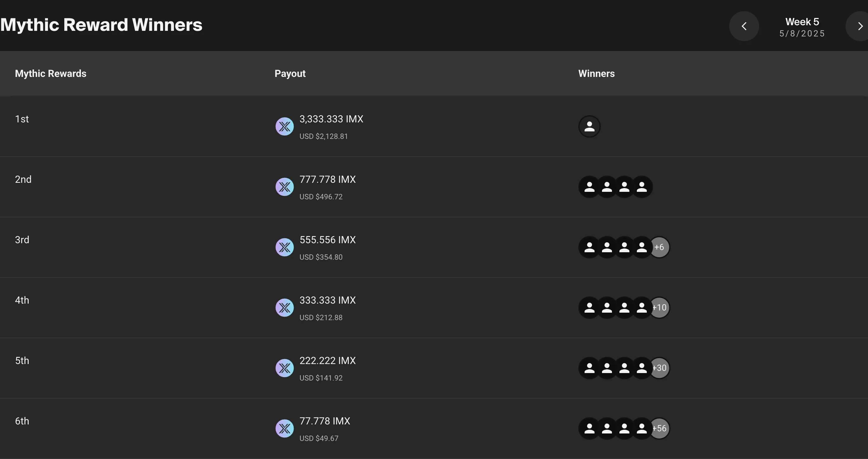Show the +56 additional 6th place winners
The width and height of the screenshot is (868, 459).
[660, 428]
